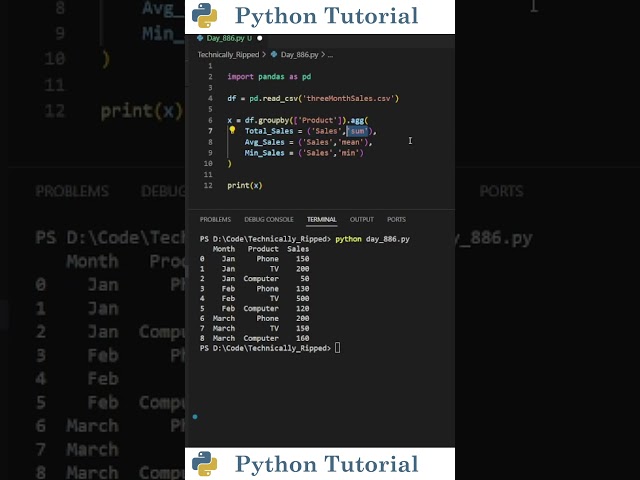Click the Python logo beside the top Python Tutorial title
This screenshot has width=640, height=480.
tap(204, 16)
